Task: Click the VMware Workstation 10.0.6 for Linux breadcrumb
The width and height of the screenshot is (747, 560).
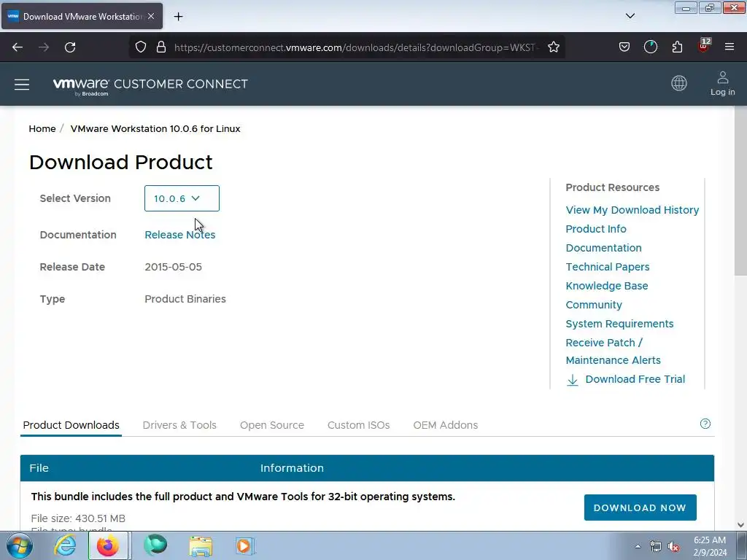Action: pyautogui.click(x=155, y=128)
